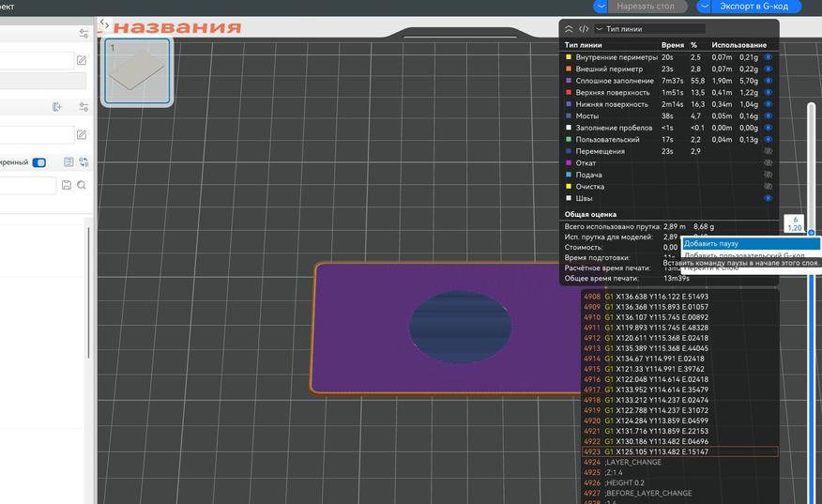Toggle the advanced mode switch

[x=39, y=162]
